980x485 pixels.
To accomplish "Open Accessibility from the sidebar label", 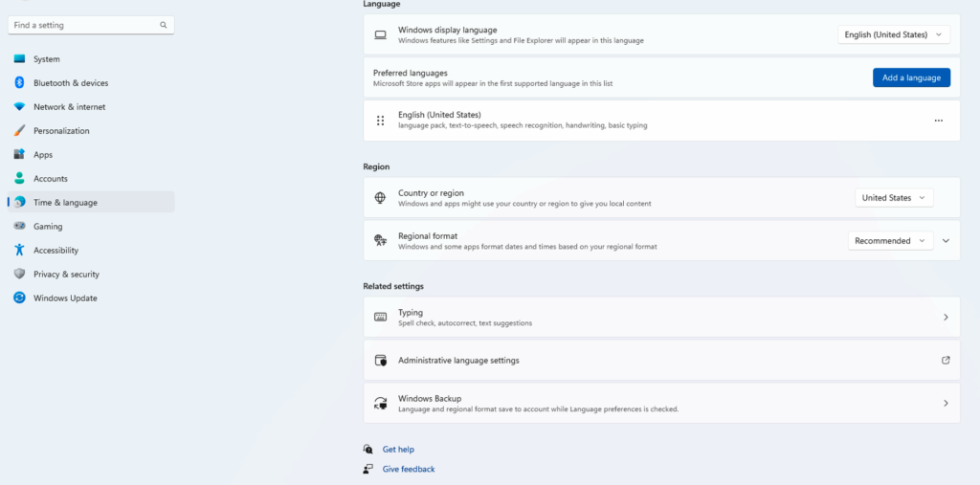I will coord(56,250).
